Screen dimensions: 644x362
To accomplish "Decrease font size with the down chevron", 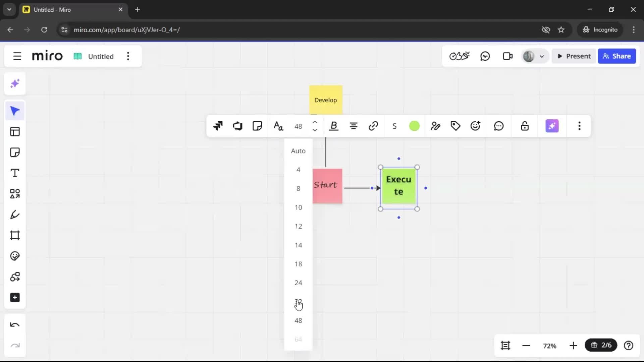I will coord(315,130).
